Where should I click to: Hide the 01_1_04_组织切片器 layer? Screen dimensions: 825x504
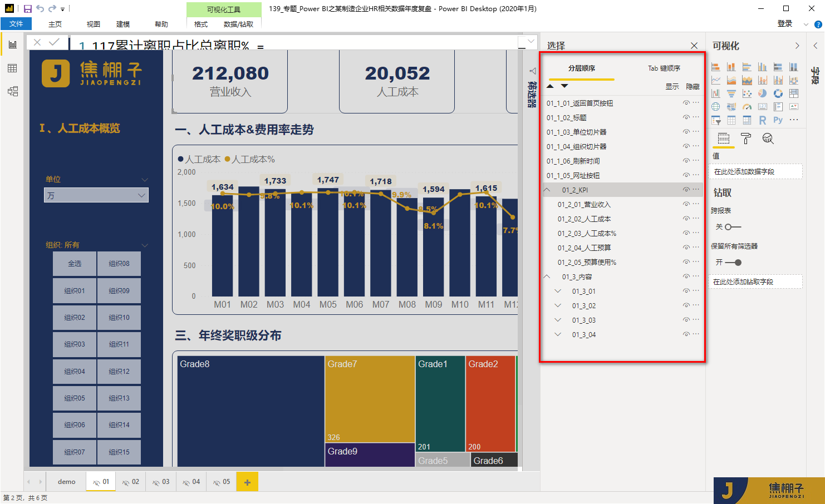tap(686, 146)
